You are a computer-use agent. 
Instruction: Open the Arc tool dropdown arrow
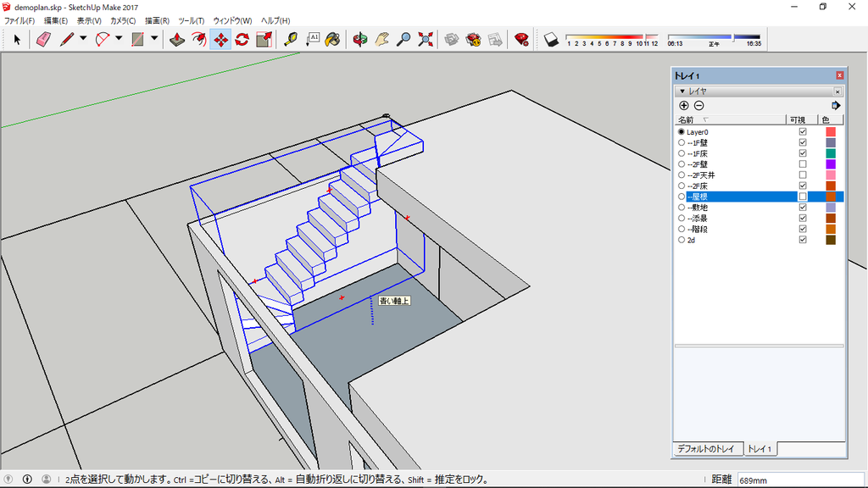pos(119,39)
